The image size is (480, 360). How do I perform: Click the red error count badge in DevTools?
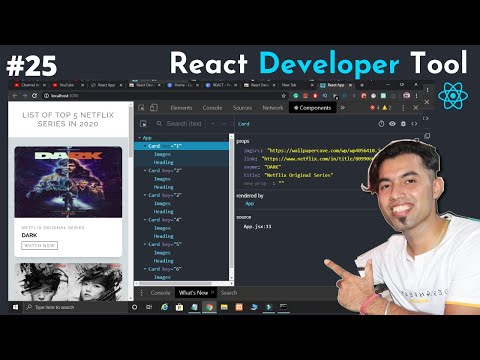tap(375, 108)
